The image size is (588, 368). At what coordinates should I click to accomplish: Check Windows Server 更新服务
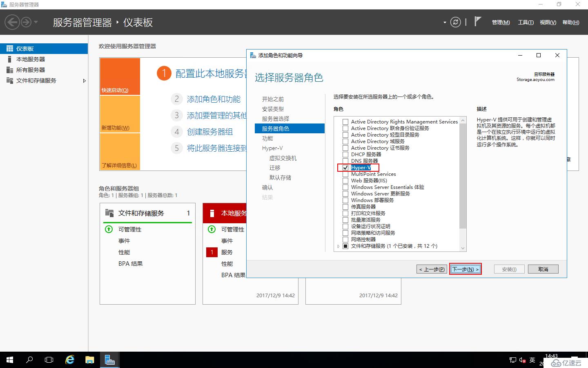point(345,194)
